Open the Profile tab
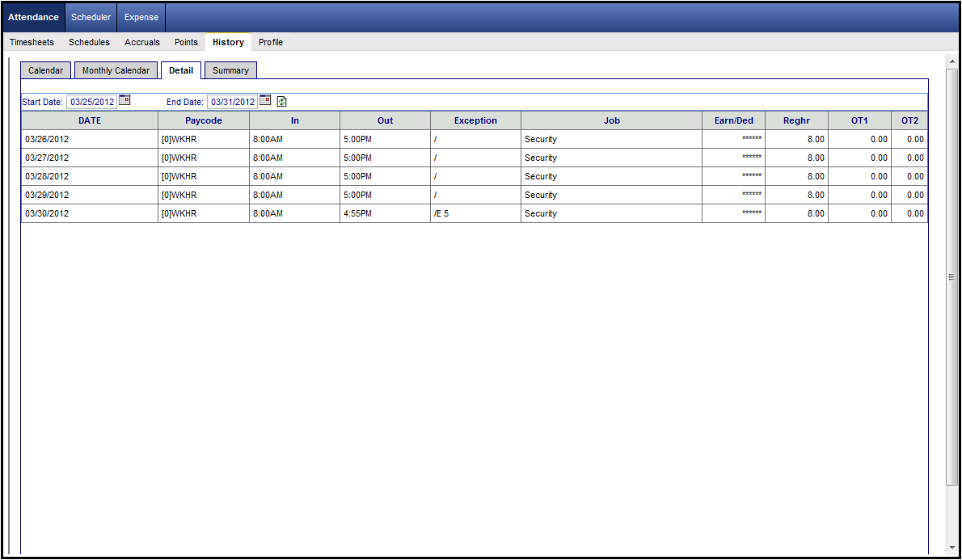This screenshot has height=560, width=962. [x=271, y=42]
